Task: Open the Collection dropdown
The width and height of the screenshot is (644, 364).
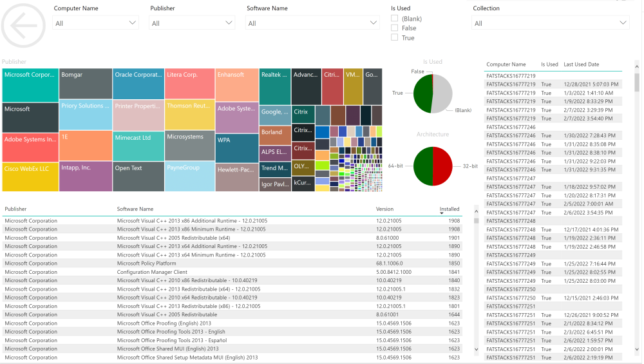Action: pyautogui.click(x=551, y=23)
